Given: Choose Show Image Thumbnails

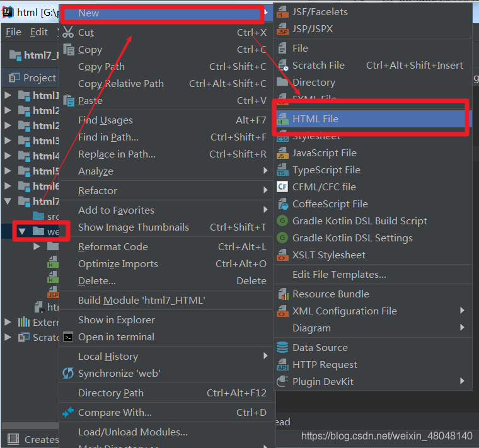Looking at the screenshot, I should [165, 227].
